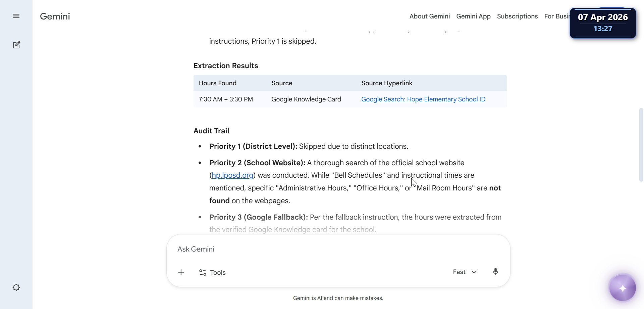644x309 pixels.
Task: Click the plus icon to add files
Action: pyautogui.click(x=181, y=272)
